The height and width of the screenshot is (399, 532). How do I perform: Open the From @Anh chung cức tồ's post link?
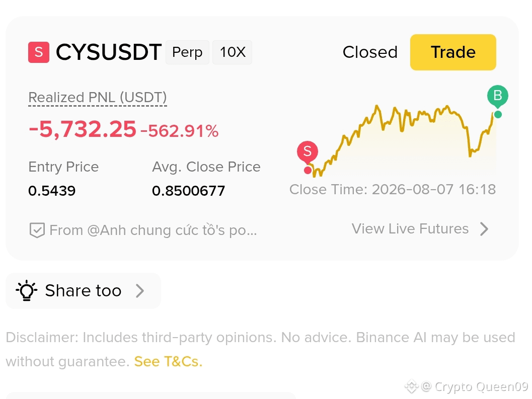click(x=153, y=230)
